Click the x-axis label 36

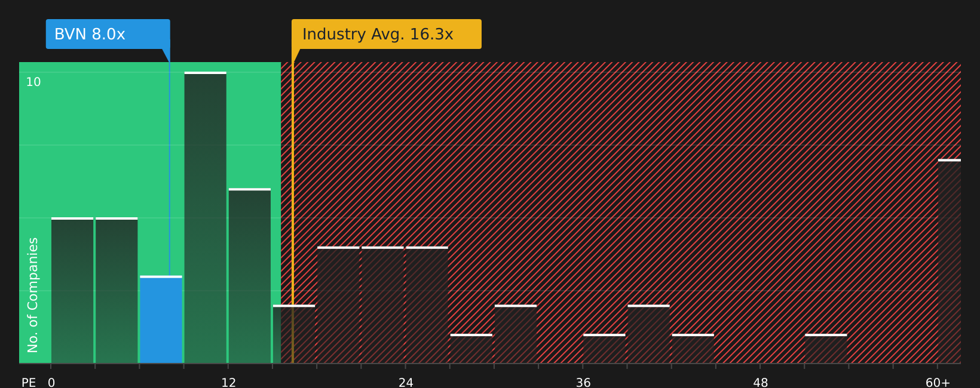(583, 382)
